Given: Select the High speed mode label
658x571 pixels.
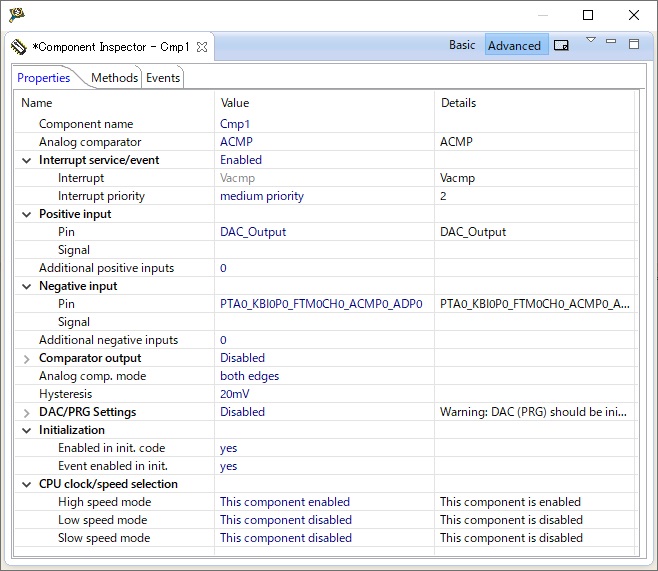Looking at the screenshot, I should pyautogui.click(x=104, y=502).
